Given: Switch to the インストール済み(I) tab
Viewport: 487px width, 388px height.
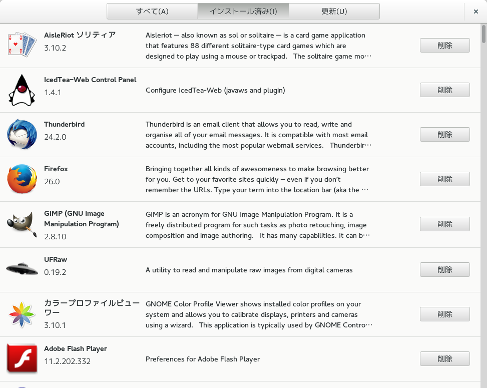Looking at the screenshot, I should pos(243,11).
